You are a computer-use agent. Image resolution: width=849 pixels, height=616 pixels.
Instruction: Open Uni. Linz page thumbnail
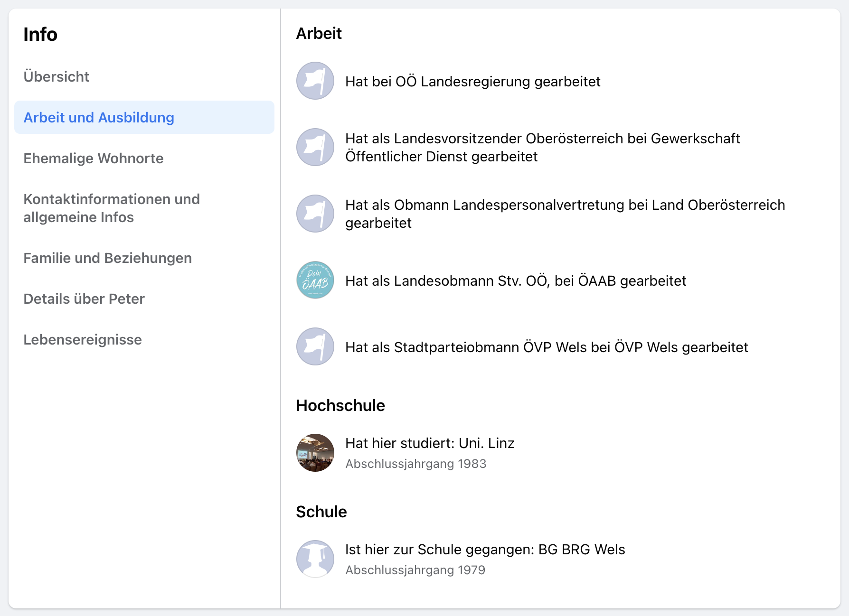point(315,453)
